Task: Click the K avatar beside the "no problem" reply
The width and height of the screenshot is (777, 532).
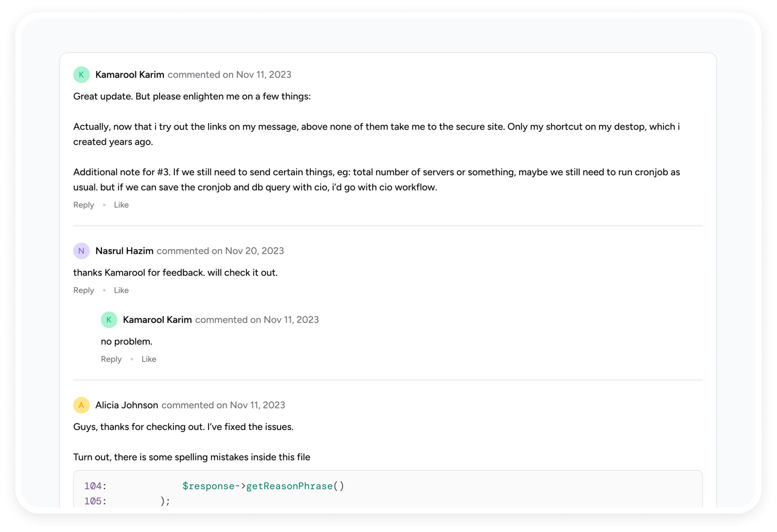Action: tap(109, 320)
